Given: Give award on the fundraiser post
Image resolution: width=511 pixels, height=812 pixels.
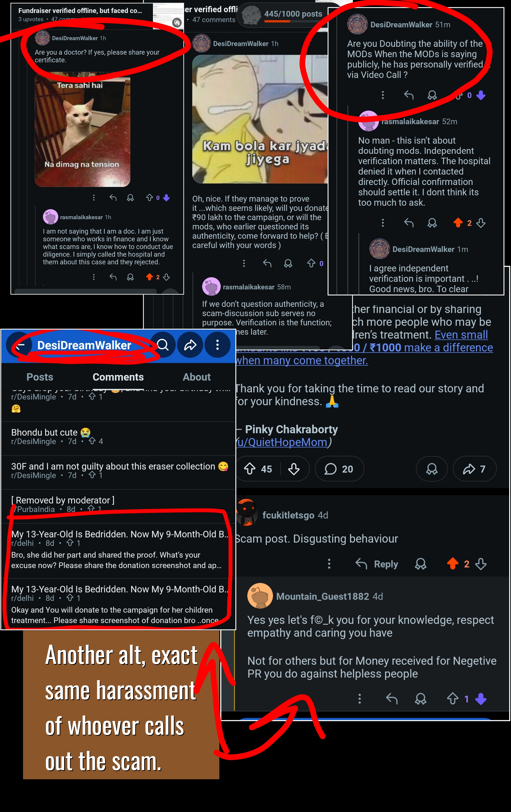Looking at the screenshot, I should (432, 469).
